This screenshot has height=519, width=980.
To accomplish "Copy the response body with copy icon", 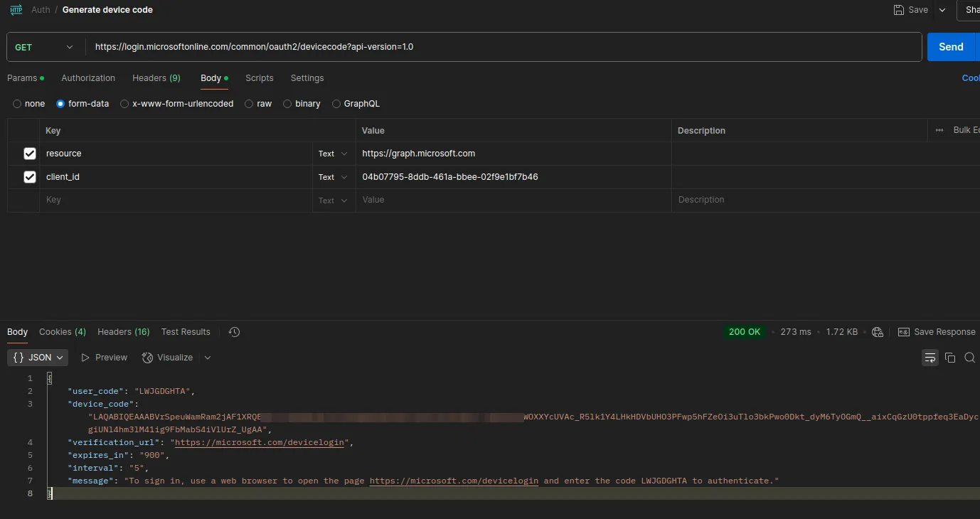I will click(x=950, y=358).
